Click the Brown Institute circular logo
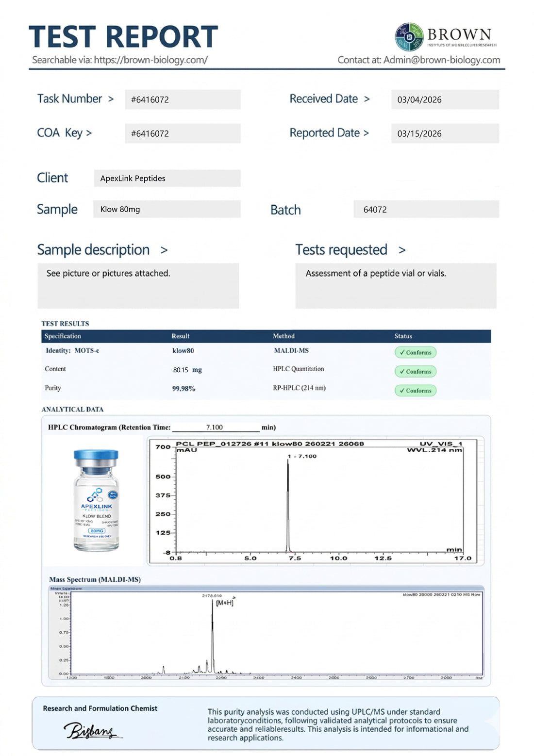 (x=409, y=37)
